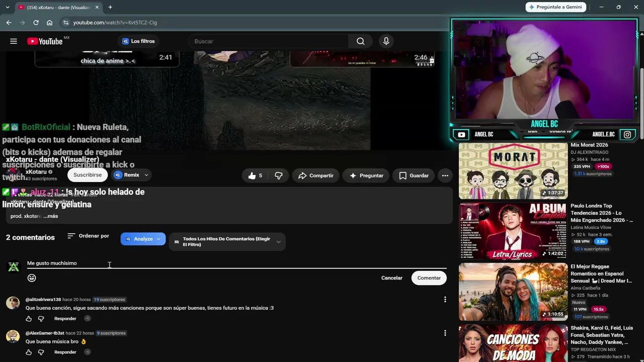The width and height of the screenshot is (644, 362).
Task: Open the browser tab search dropdown
Action: [x=7, y=7]
